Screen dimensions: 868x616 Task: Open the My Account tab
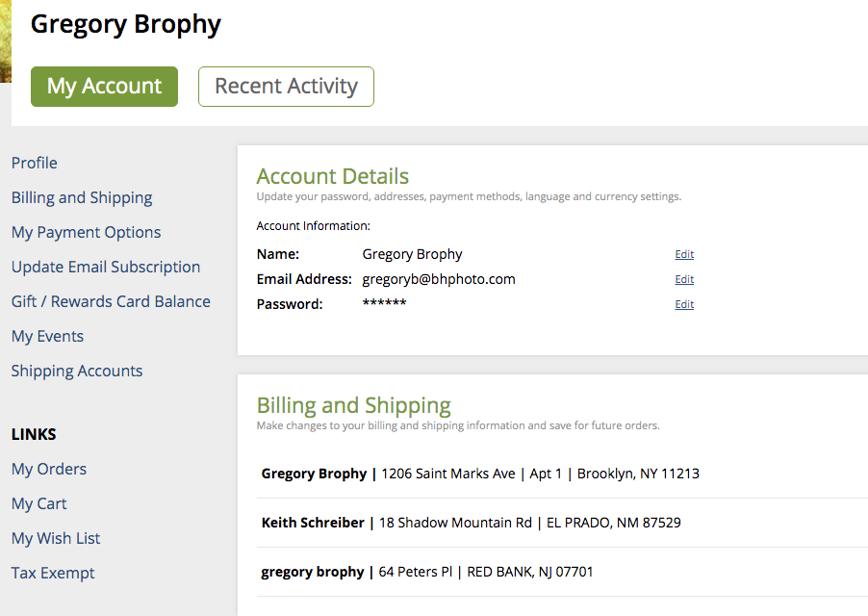pyautogui.click(x=104, y=87)
